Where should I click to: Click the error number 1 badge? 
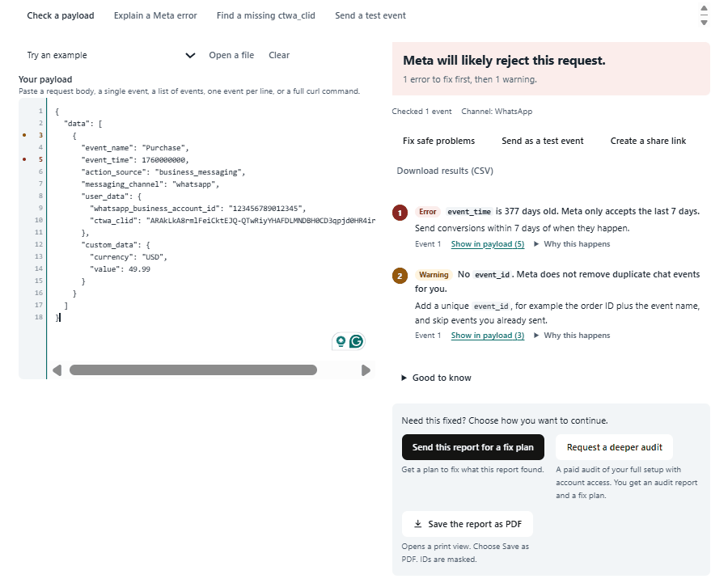tap(400, 213)
